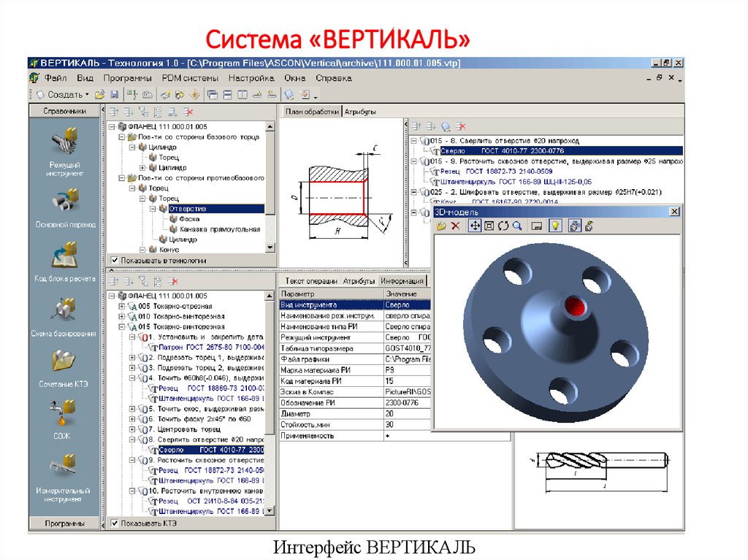Viewport: 748px width, 560px height.
Task: Open the PDM системы menu
Action: (x=190, y=78)
